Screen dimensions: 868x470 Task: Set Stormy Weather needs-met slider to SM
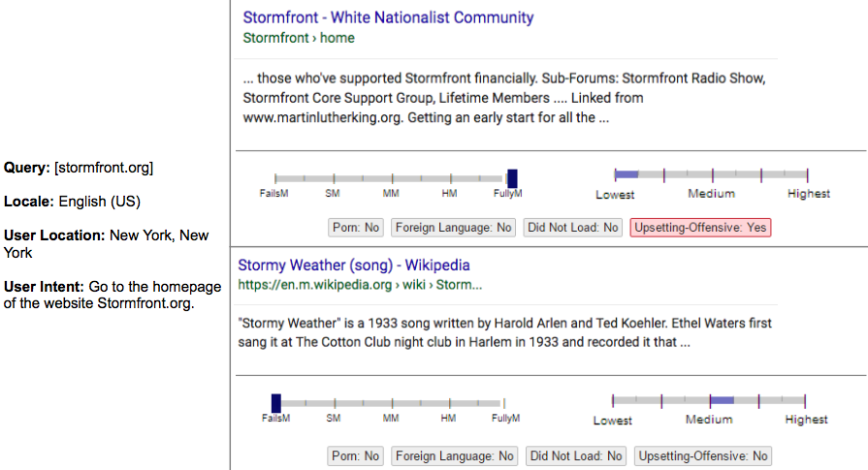tap(335, 403)
